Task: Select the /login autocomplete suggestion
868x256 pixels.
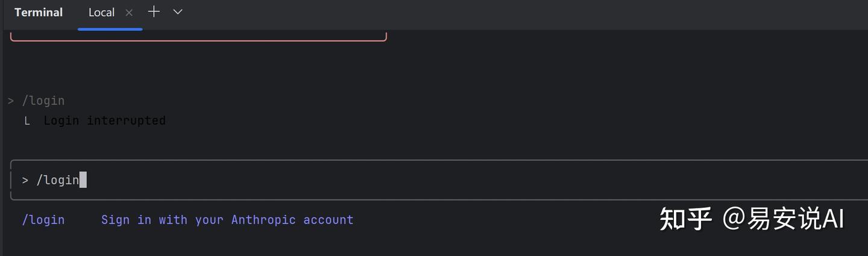Action: coord(43,220)
